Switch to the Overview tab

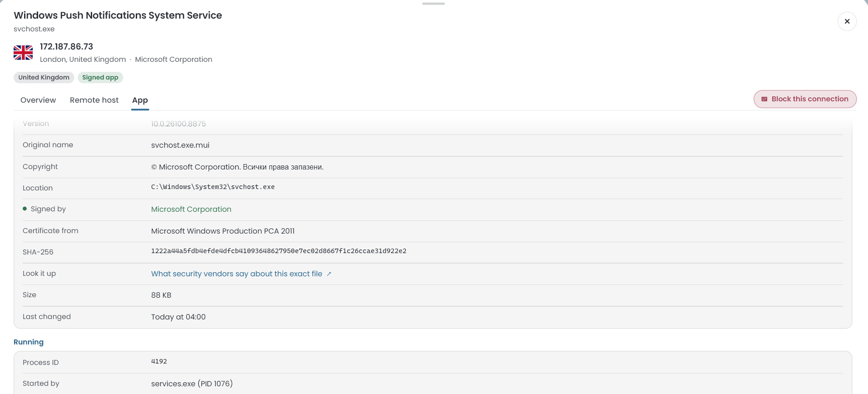[38, 100]
